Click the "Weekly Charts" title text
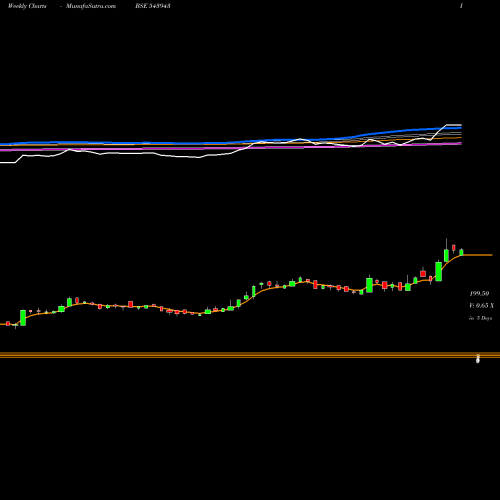 (x=27, y=6)
